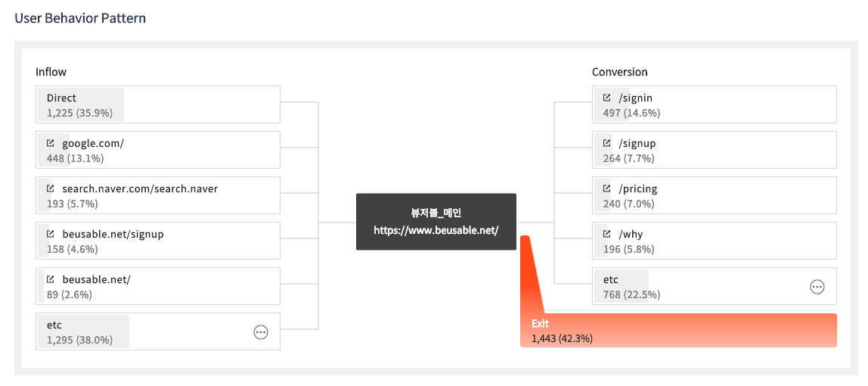Click the /why conversion label
This screenshot has height=386, width=868.
pyautogui.click(x=631, y=234)
